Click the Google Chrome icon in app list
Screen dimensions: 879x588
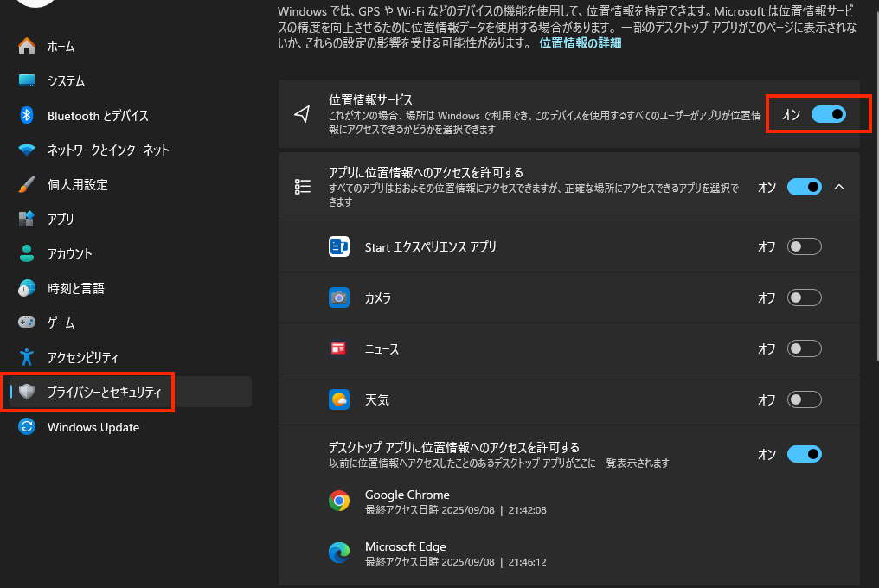(x=338, y=500)
